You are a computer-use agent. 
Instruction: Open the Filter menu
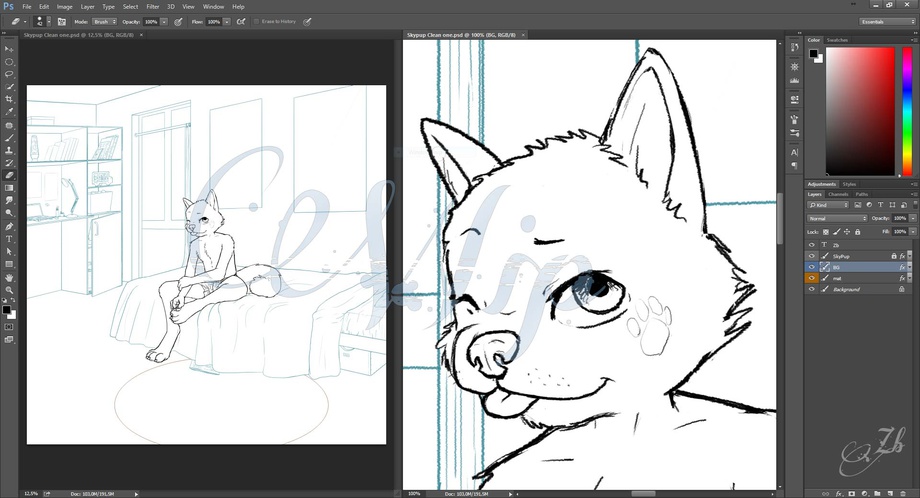point(152,6)
